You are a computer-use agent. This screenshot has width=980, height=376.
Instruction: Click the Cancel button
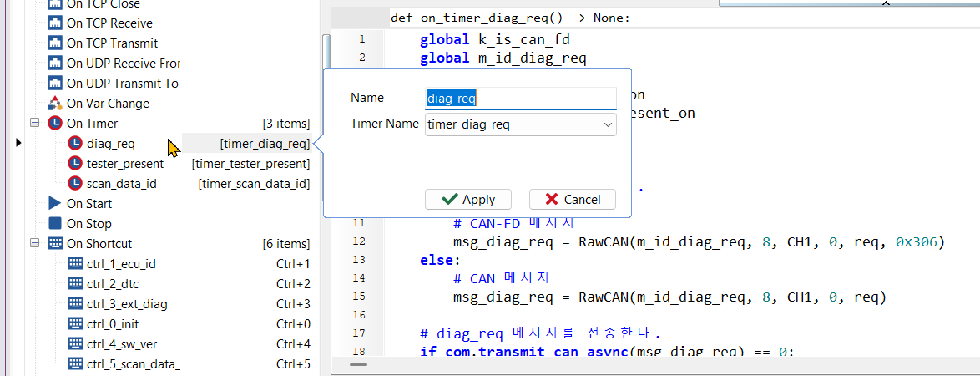(x=573, y=199)
